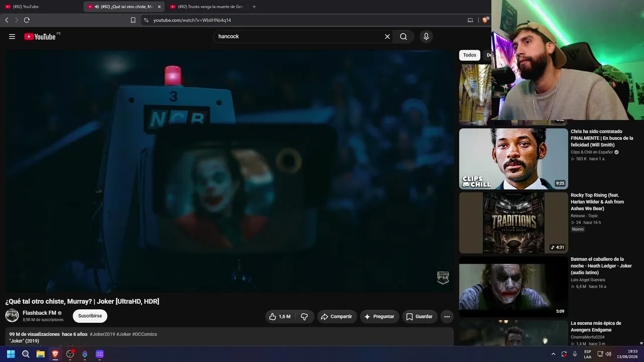The width and height of the screenshot is (644, 362).
Task: Open the #Joker2019 hashtag
Action: [x=102, y=334]
